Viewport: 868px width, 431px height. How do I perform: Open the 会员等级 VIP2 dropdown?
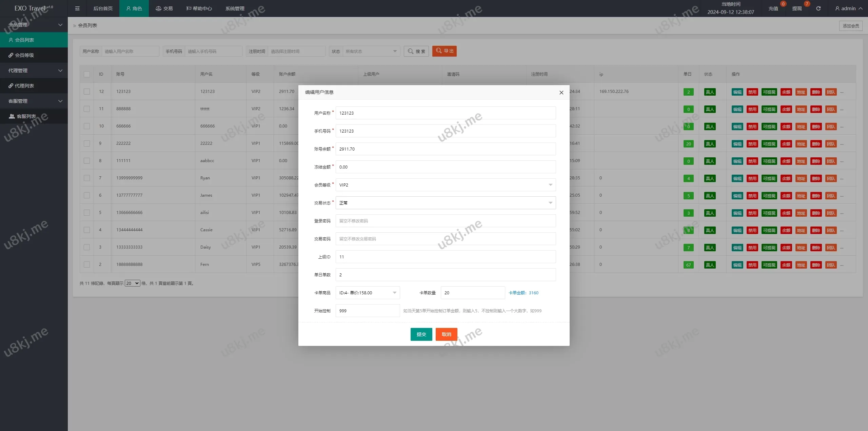pos(445,185)
